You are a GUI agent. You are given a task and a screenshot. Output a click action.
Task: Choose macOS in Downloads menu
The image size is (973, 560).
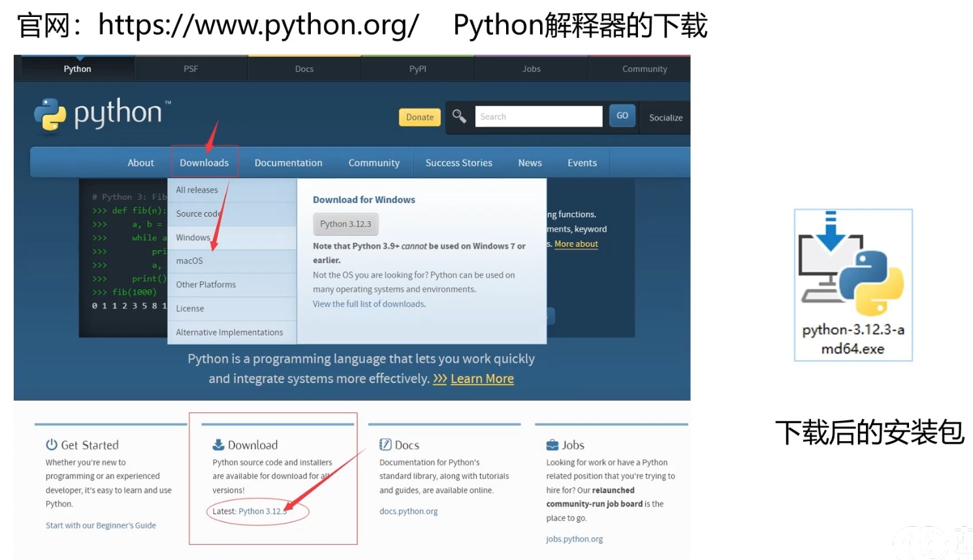coord(232,261)
